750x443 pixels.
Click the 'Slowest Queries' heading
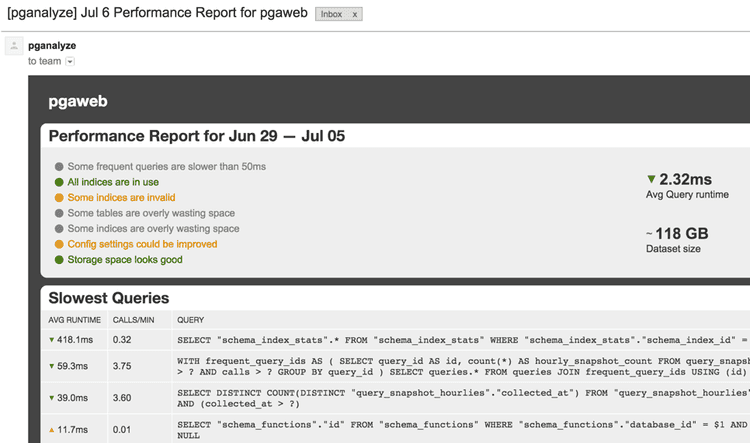tap(109, 298)
